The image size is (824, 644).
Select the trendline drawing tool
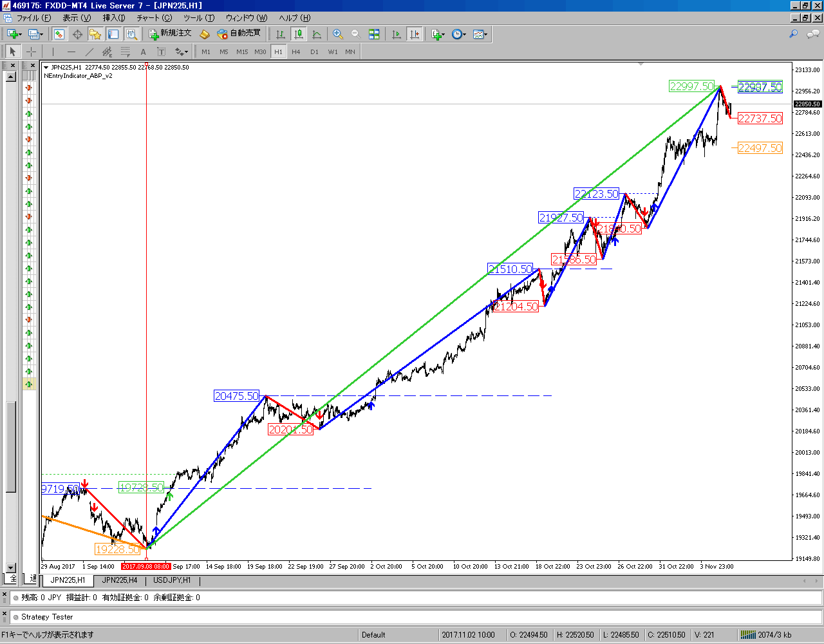89,52
